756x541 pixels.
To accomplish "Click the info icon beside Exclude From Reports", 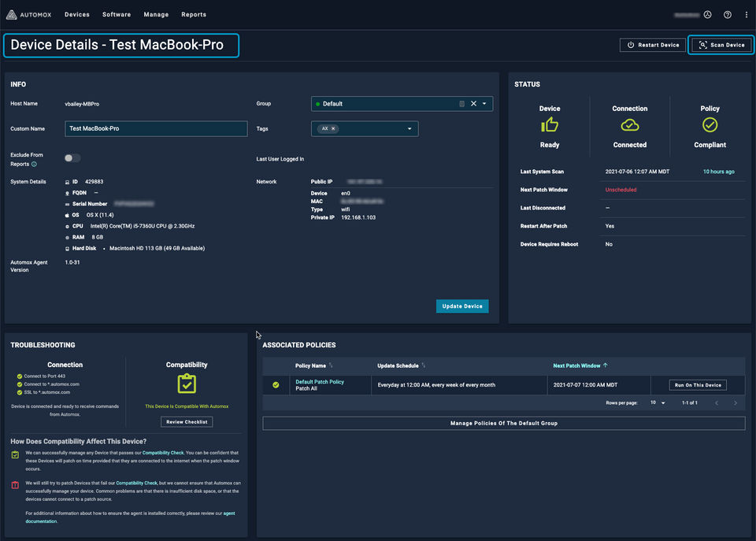I will [x=34, y=165].
